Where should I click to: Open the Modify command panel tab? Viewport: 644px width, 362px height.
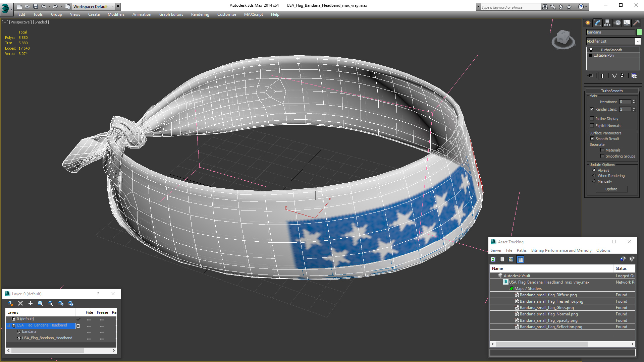[x=597, y=23]
